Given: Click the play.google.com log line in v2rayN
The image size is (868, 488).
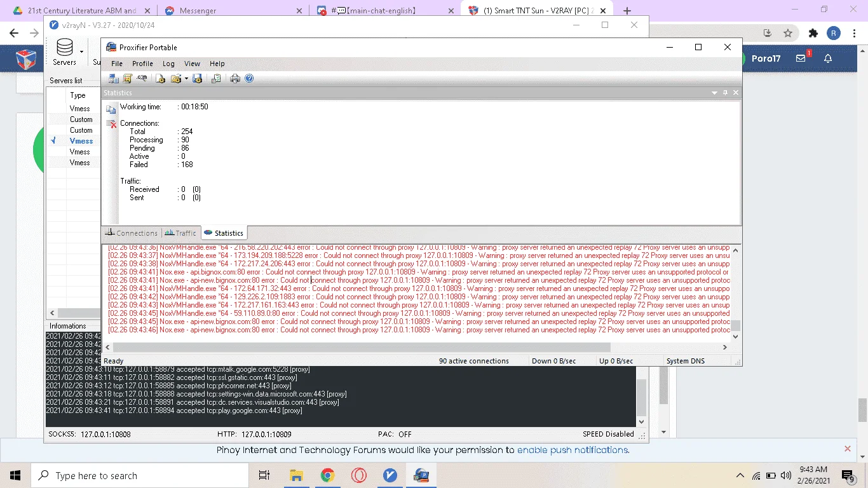Looking at the screenshot, I should coord(173,410).
